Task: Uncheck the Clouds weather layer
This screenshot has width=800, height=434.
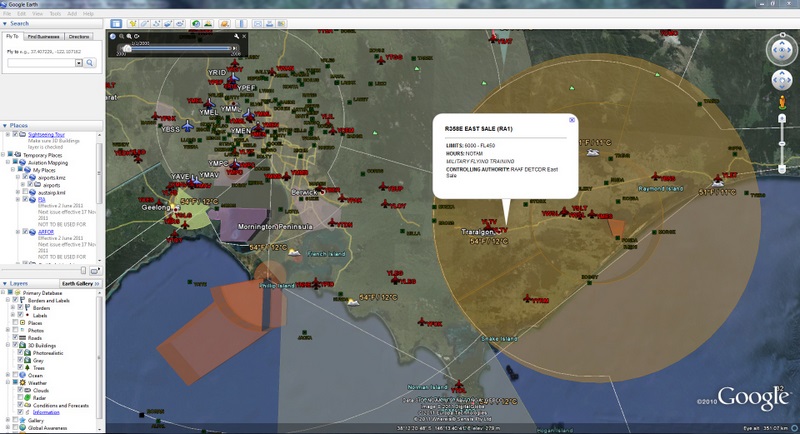Action: tap(20, 390)
